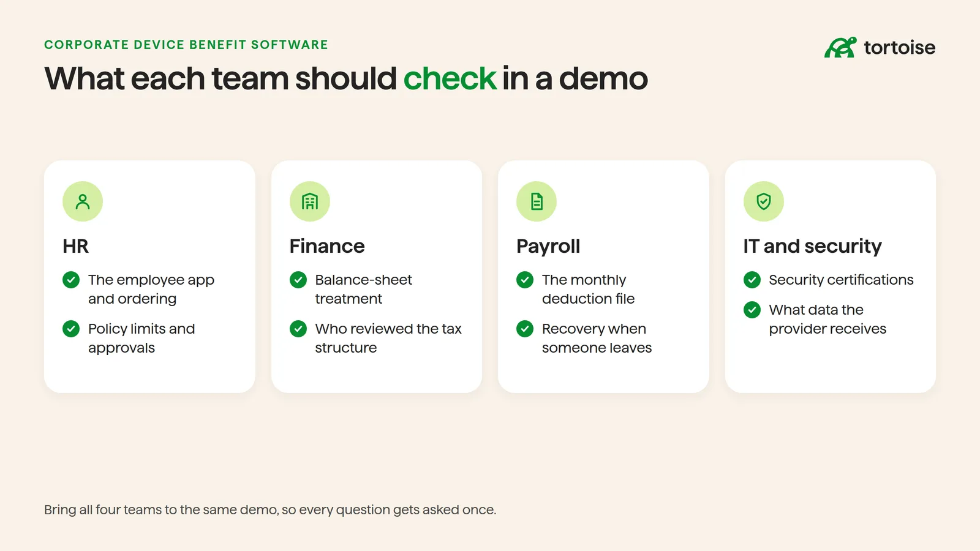This screenshot has width=980, height=551.
Task: Click the 'IT and security' card heading
Action: 813,246
